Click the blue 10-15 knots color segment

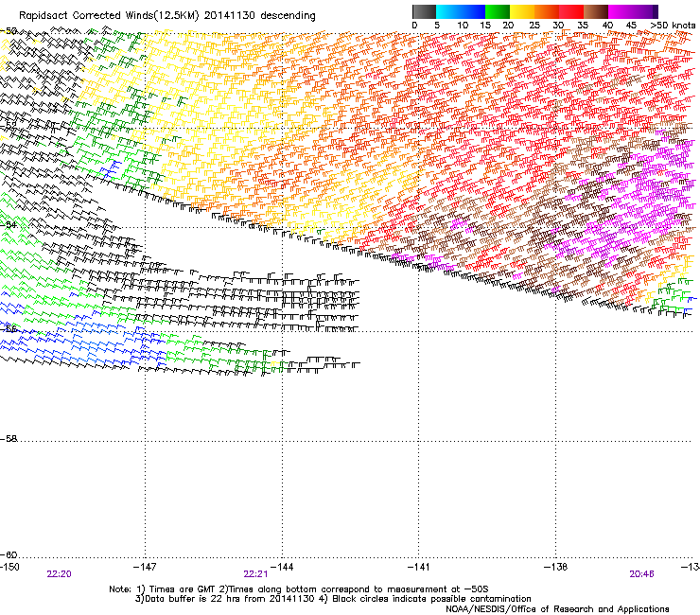click(473, 11)
